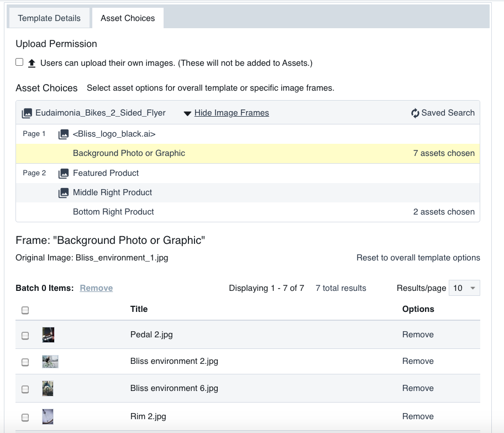Screen dimensions: 504x433
Task: Click the image icon next to Featured Product
Action: coord(64,174)
